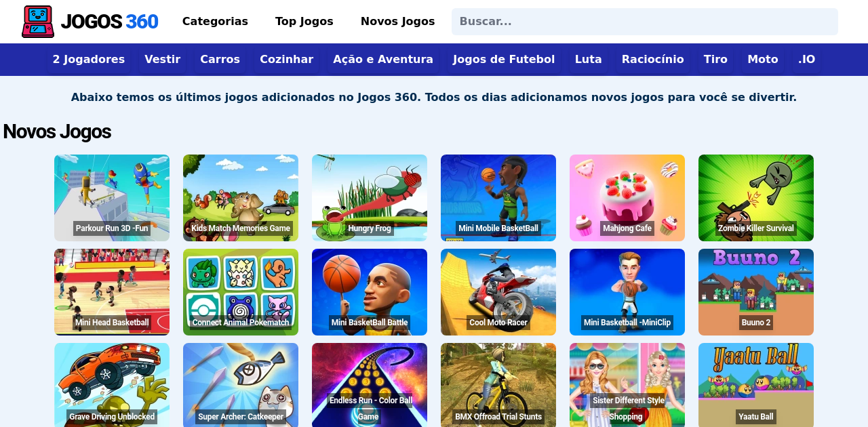Open Zombie Killer Survival game
868x427 pixels.
click(x=756, y=198)
